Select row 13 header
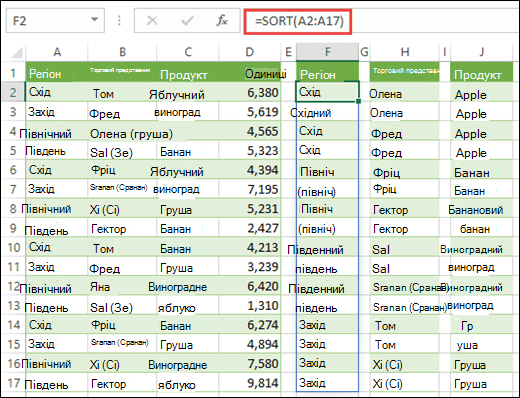520x398 pixels. (13, 305)
